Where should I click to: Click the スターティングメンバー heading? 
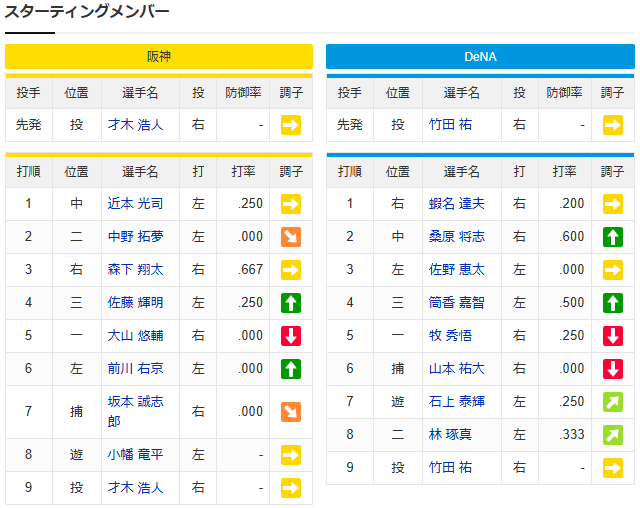(87, 11)
